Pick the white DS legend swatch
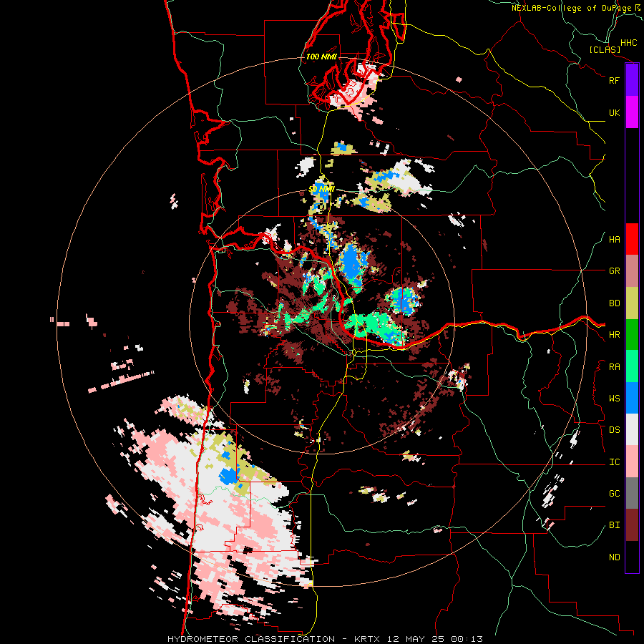 click(632, 429)
